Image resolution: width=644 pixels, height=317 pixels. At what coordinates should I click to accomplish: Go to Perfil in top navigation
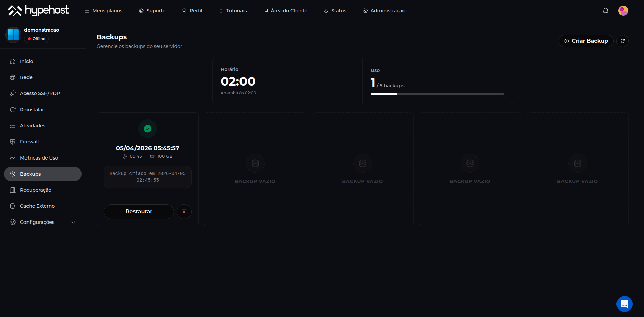point(192,11)
